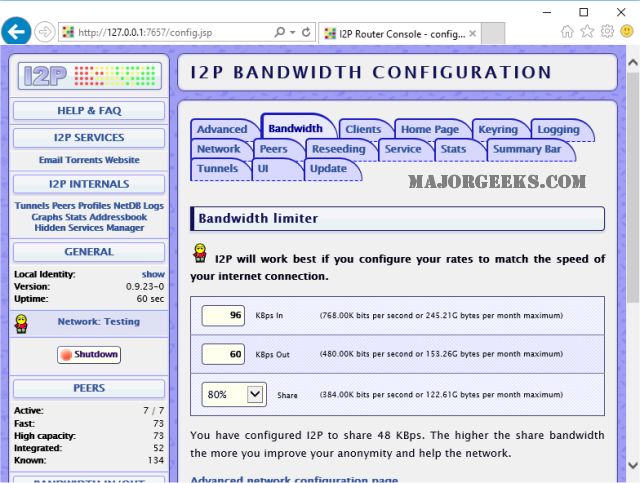Open the Torrents service link
The image size is (640, 483).
tap(84, 160)
